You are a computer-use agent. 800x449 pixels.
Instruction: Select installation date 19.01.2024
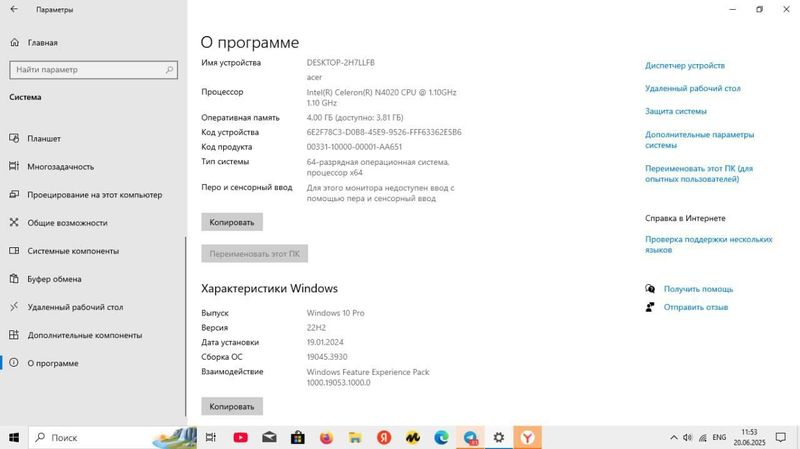click(324, 342)
